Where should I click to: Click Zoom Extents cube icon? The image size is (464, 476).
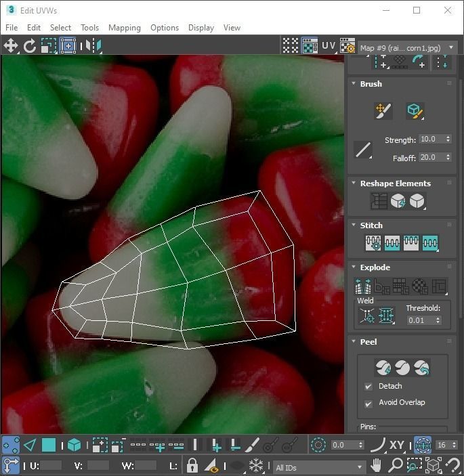(x=434, y=464)
